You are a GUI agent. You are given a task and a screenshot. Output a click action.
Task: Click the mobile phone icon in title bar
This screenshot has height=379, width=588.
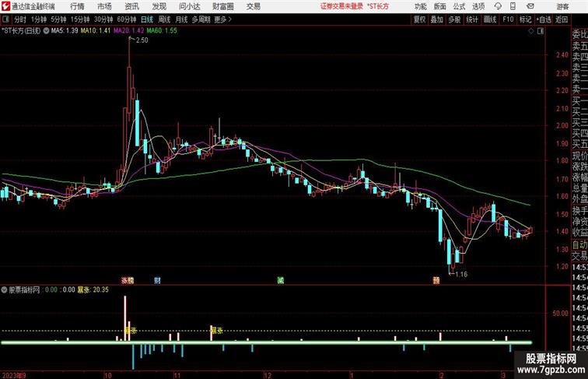[513, 6]
